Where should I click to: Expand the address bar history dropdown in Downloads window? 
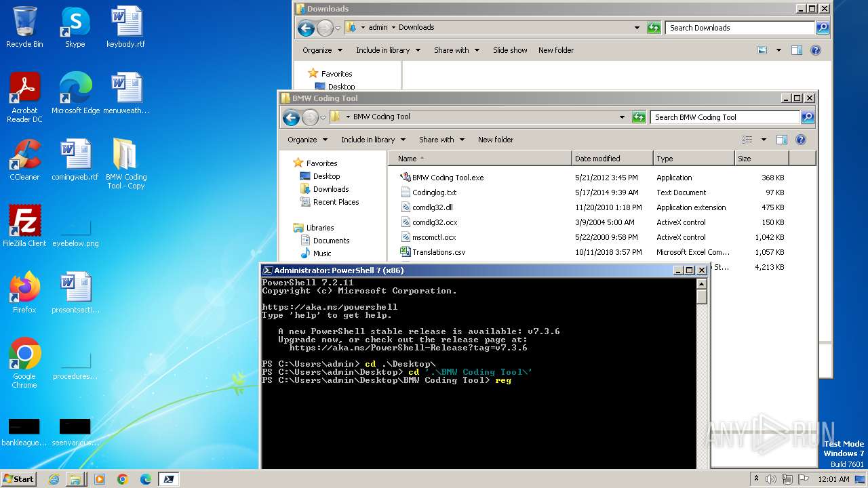point(637,28)
